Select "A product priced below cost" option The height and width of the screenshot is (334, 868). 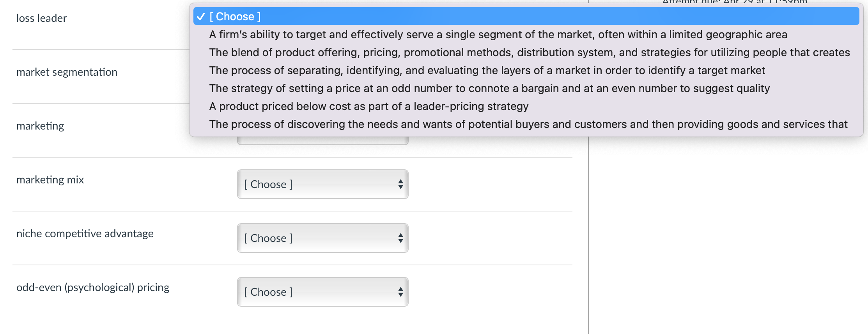pyautogui.click(x=368, y=107)
